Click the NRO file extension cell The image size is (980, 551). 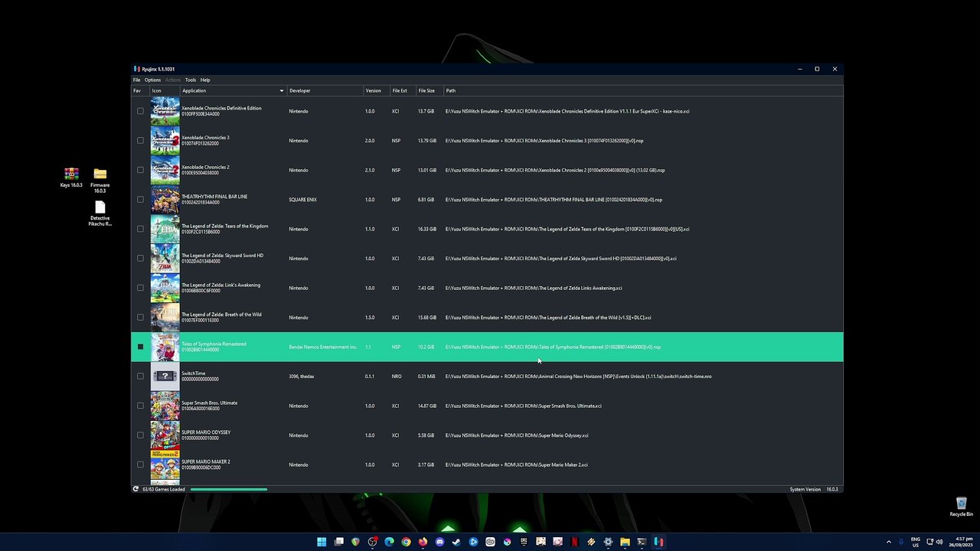tap(397, 377)
